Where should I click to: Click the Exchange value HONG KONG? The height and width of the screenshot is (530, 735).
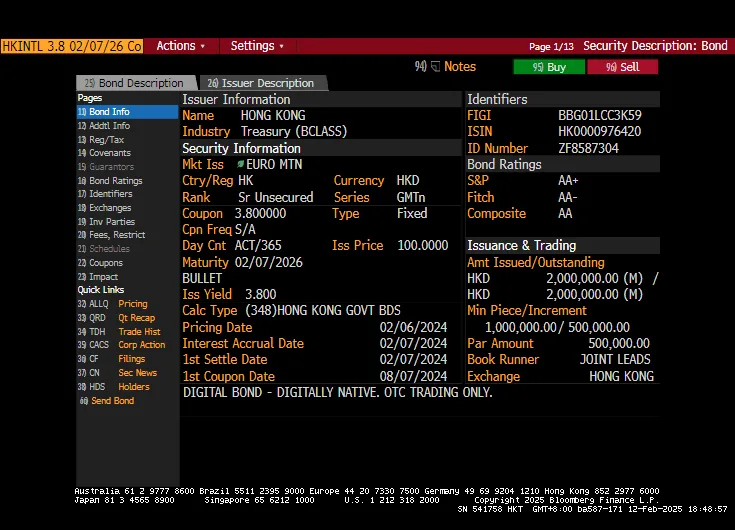[621, 376]
